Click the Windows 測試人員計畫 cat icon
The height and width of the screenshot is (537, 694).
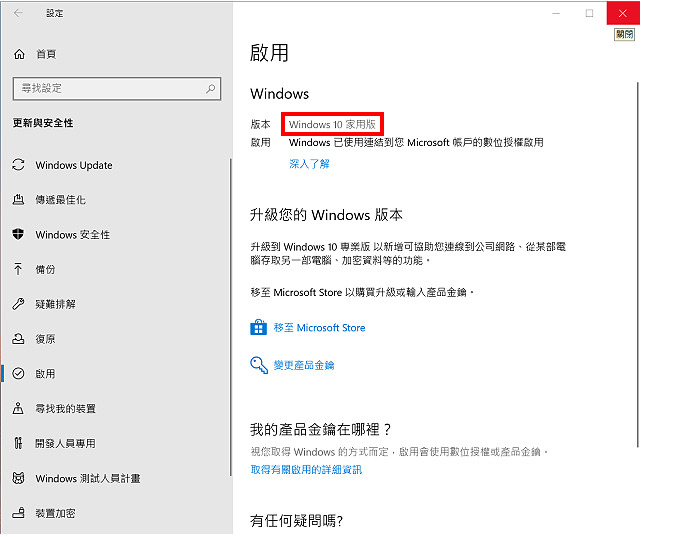[18, 478]
